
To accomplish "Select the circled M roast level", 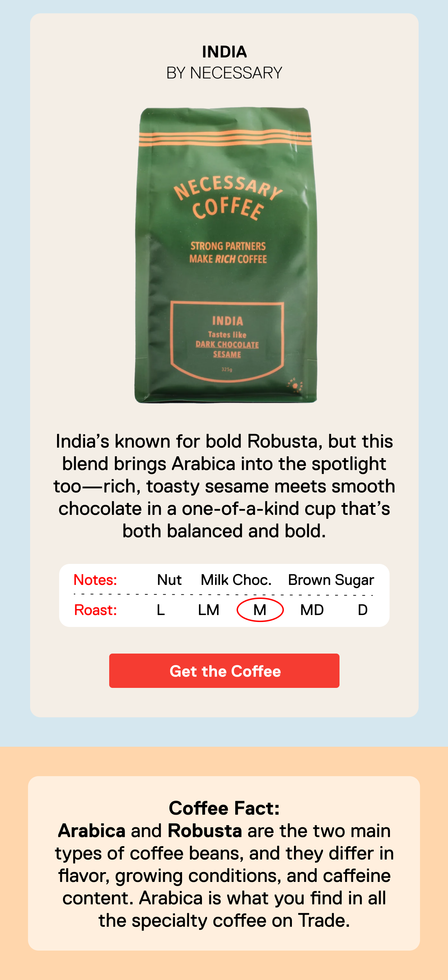I will [x=260, y=610].
